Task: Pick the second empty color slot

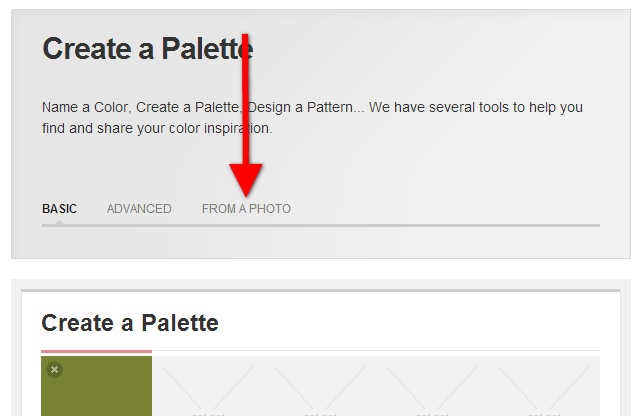Action: [x=209, y=388]
